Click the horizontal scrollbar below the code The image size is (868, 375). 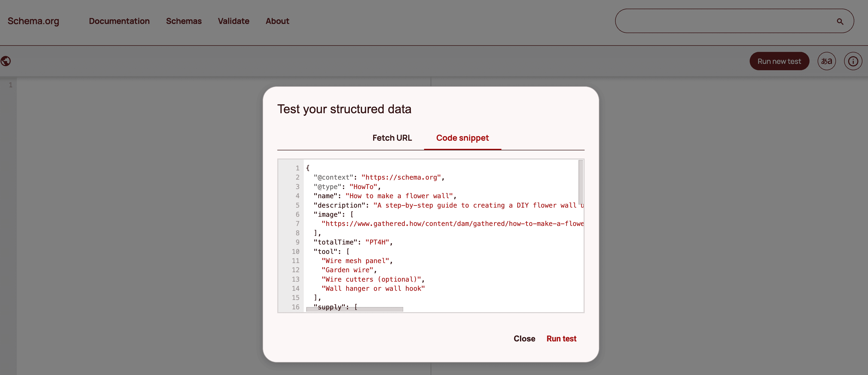click(354, 309)
